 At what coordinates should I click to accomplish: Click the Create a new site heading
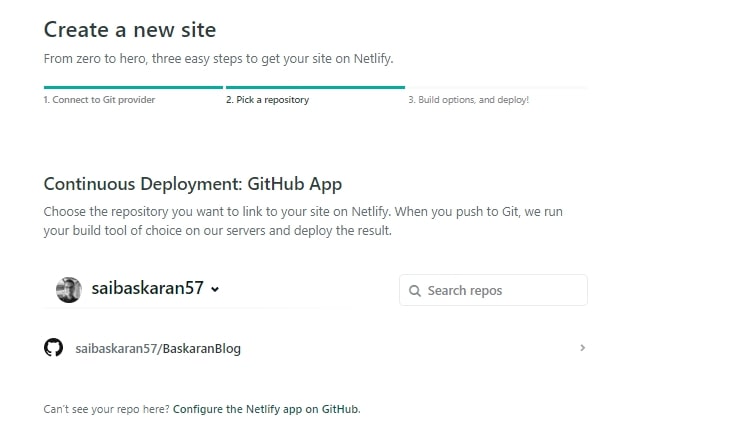[x=130, y=30]
